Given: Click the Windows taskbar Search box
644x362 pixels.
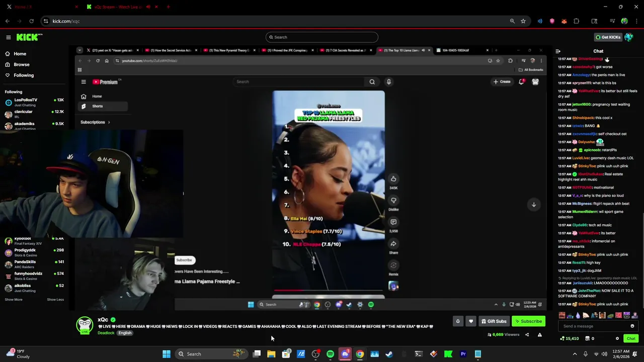Looking at the screenshot, I should click(x=211, y=354).
